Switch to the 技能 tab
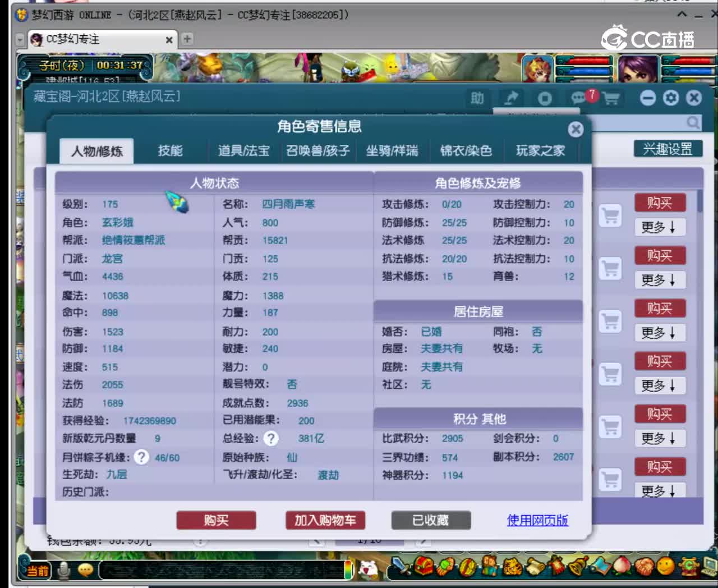 pyautogui.click(x=171, y=150)
